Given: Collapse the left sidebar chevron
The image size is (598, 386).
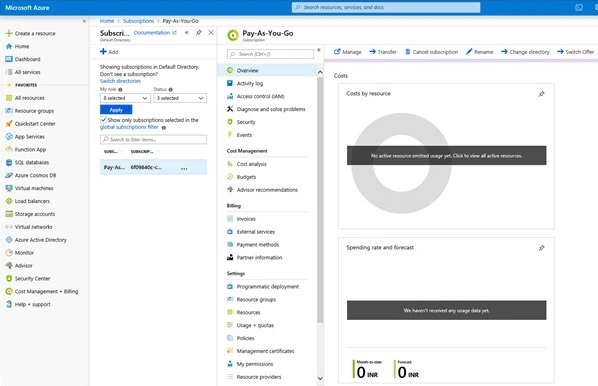Looking at the screenshot, I should click(x=84, y=21).
